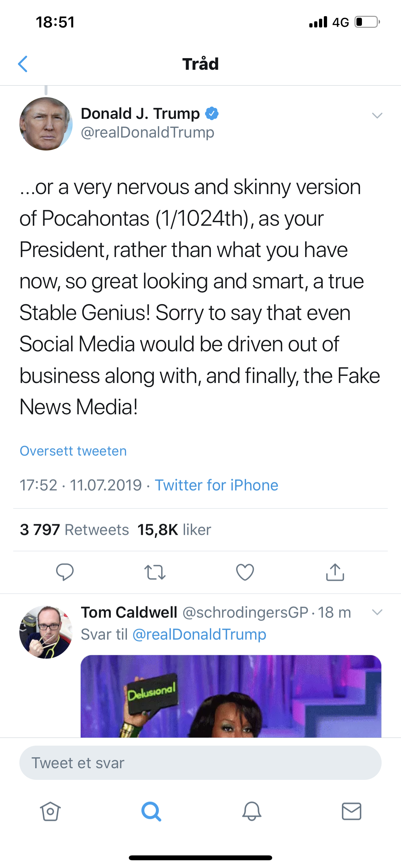Open Donald J. Trump profile picture
401x868 pixels.
46,124
